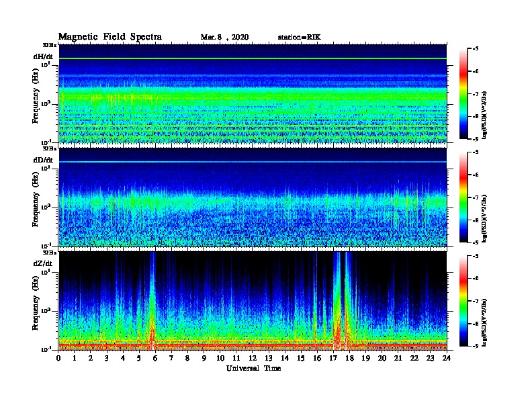The width and height of the screenshot is (532, 411).
Task: Click the "station=RIK" label
Action: (299, 38)
